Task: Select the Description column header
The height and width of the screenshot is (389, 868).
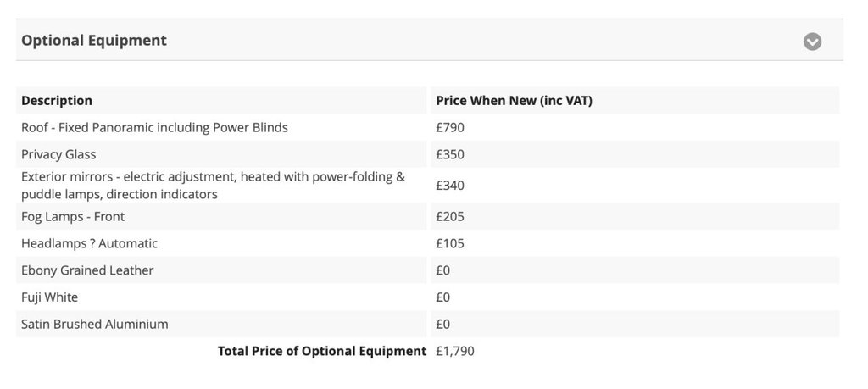Action: (57, 100)
